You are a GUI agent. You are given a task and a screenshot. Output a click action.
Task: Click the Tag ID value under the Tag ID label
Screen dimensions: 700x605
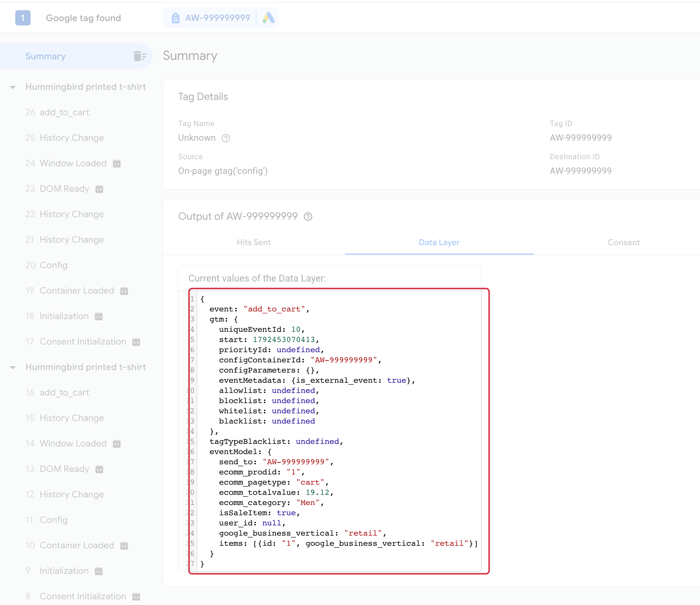tap(580, 138)
